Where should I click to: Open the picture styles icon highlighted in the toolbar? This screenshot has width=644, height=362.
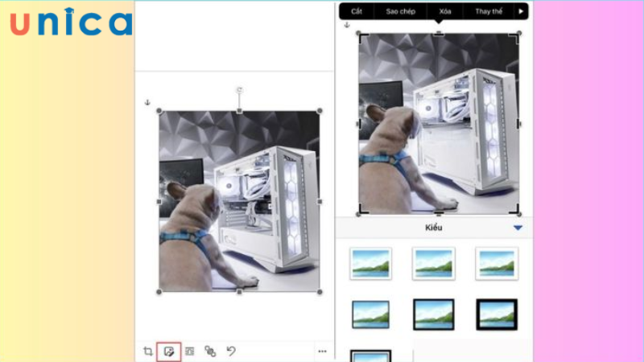click(169, 352)
